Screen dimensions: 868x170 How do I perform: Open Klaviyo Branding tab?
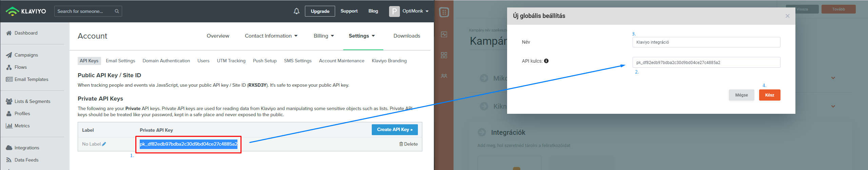tap(389, 61)
